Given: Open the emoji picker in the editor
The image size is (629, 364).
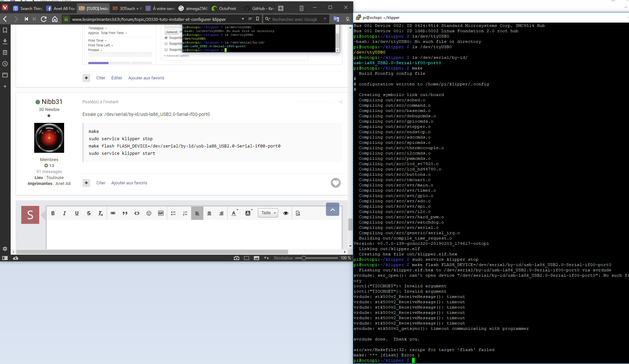Looking at the screenshot, I should [x=149, y=213].
